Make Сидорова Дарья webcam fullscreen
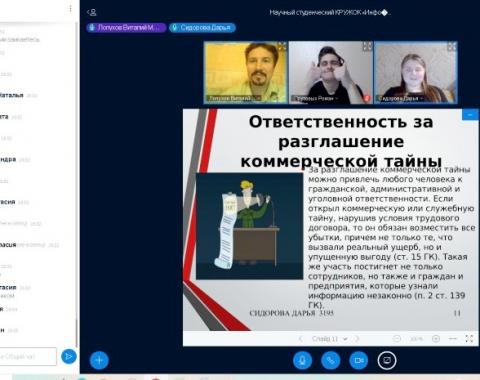The width and height of the screenshot is (480, 380). click(452, 47)
